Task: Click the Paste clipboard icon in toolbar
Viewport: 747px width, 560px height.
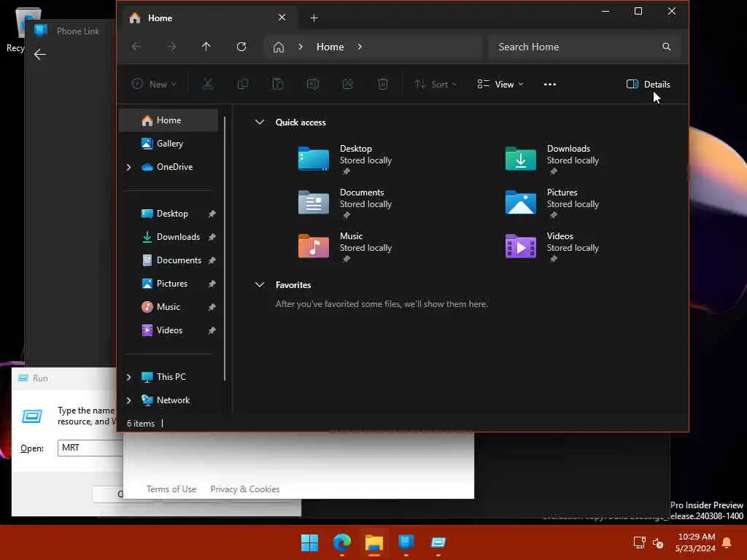Action: [278, 85]
